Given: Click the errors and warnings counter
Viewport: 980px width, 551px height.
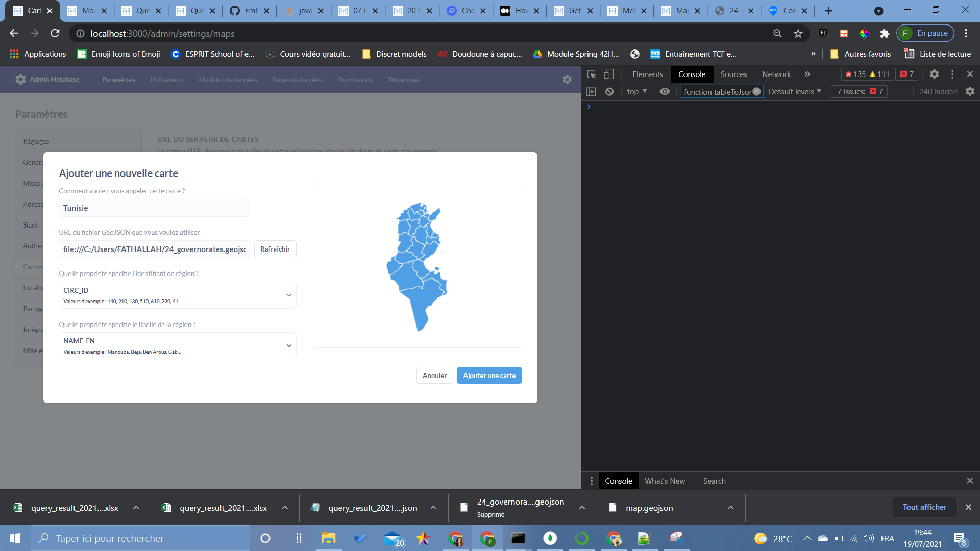Looking at the screenshot, I should click(867, 74).
